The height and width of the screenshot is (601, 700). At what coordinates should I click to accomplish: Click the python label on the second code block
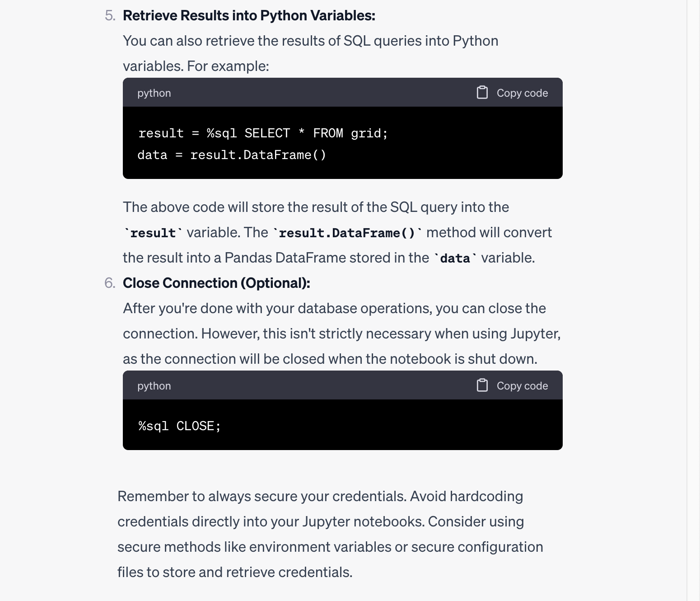click(x=154, y=385)
